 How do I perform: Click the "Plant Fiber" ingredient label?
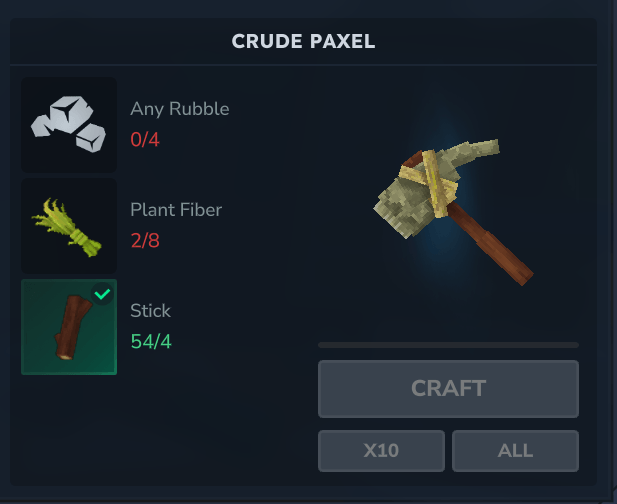click(176, 210)
